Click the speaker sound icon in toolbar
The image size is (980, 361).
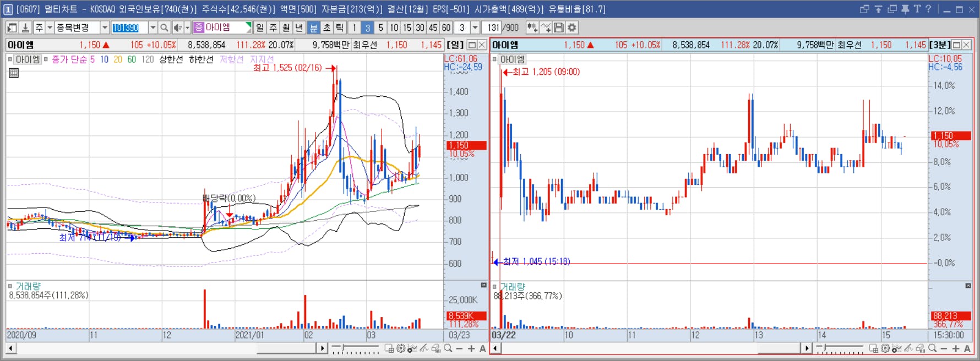click(178, 28)
